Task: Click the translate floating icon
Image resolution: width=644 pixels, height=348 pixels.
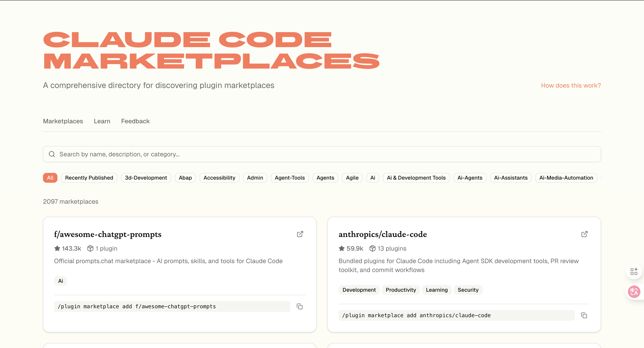Action: (x=634, y=291)
